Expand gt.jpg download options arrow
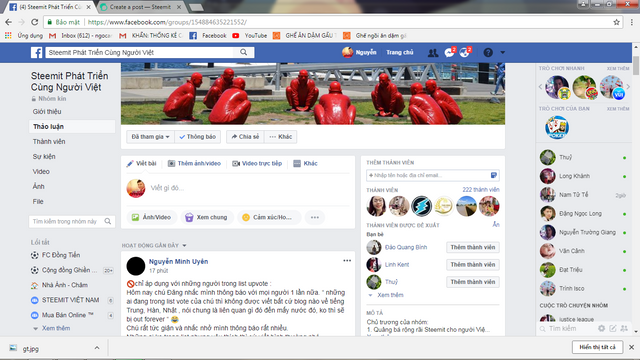 click(x=97, y=348)
